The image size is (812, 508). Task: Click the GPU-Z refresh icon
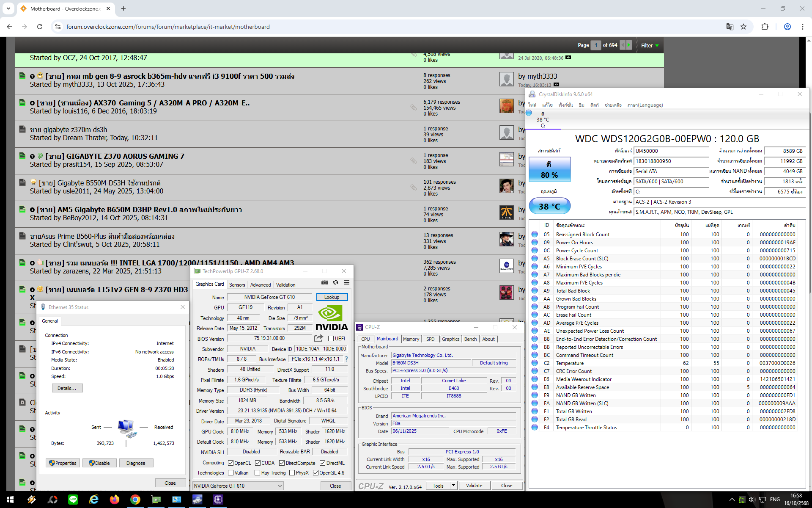(x=335, y=283)
